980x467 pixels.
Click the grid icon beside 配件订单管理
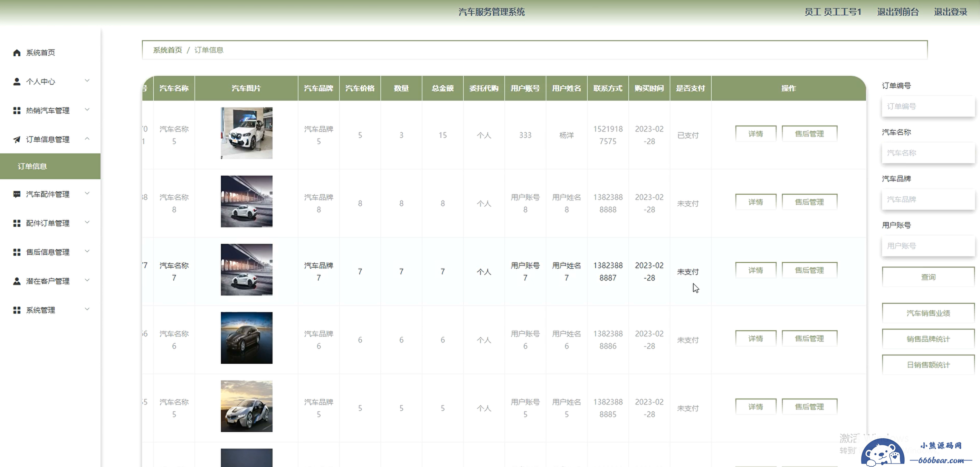coord(17,223)
